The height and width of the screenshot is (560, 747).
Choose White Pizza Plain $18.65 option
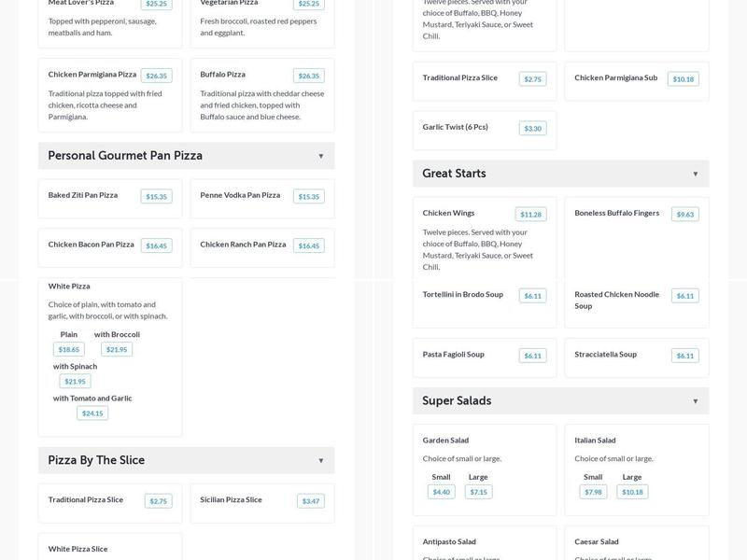tap(69, 349)
